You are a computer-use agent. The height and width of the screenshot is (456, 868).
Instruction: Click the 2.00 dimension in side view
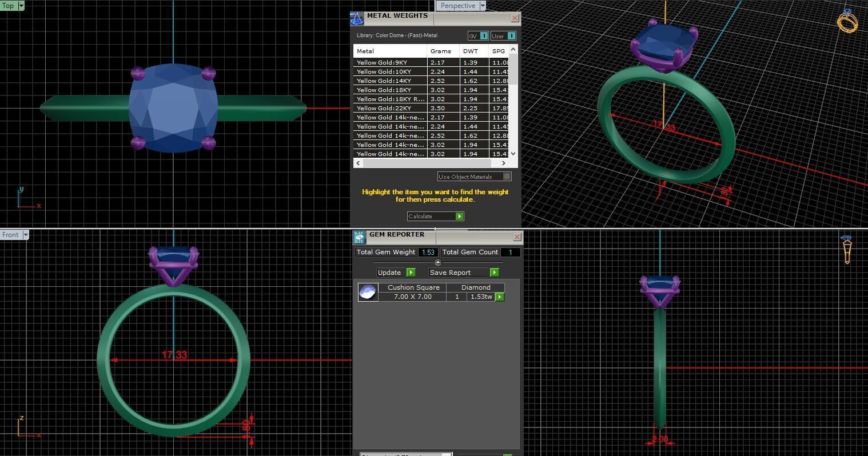[x=659, y=439]
